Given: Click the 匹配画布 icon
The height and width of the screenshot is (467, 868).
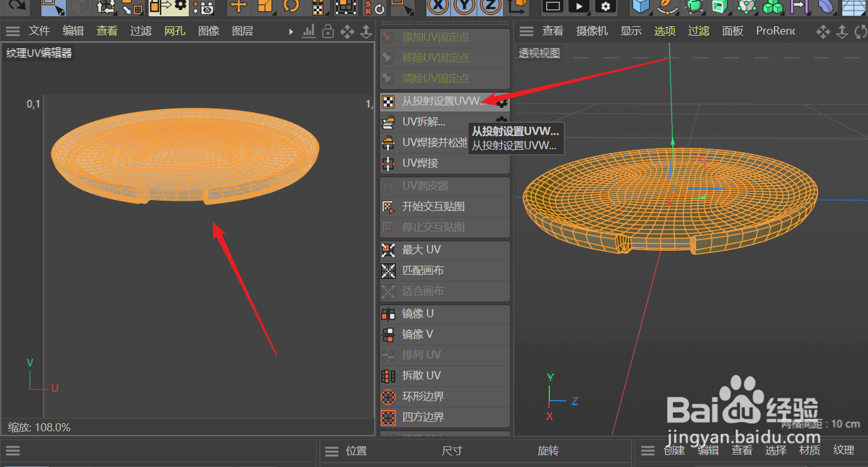Looking at the screenshot, I should coord(388,271).
